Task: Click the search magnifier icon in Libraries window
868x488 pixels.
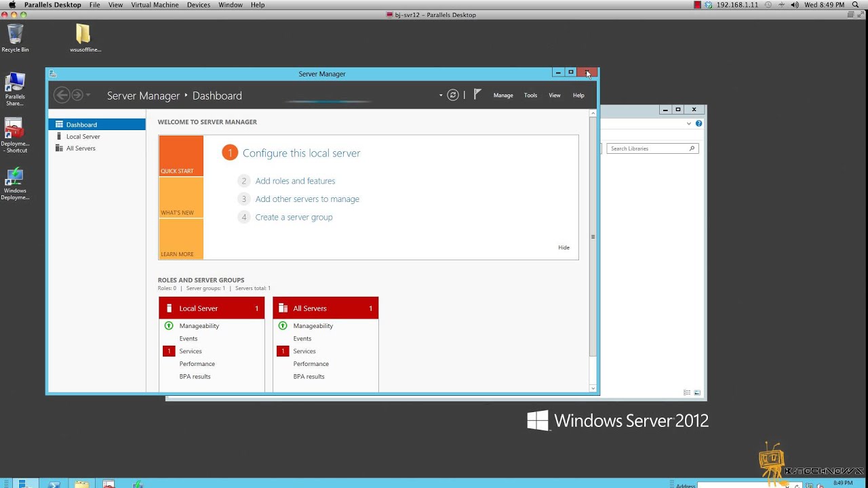Action: pyautogui.click(x=692, y=148)
